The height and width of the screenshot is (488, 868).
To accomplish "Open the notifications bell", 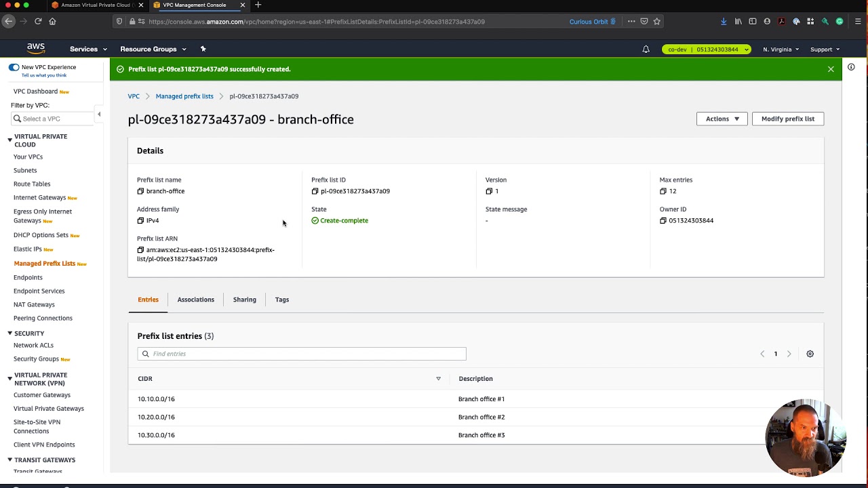I will coord(646,49).
